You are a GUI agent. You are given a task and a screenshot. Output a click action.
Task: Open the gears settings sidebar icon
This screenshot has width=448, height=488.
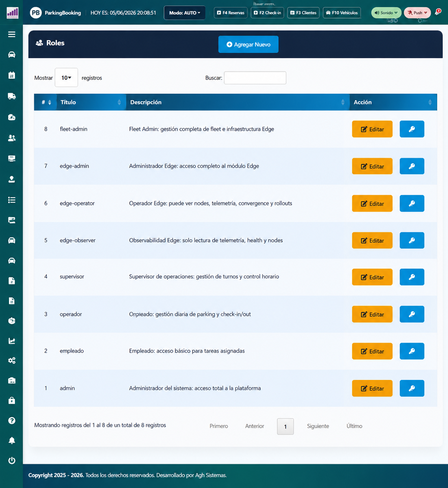[x=12, y=361]
